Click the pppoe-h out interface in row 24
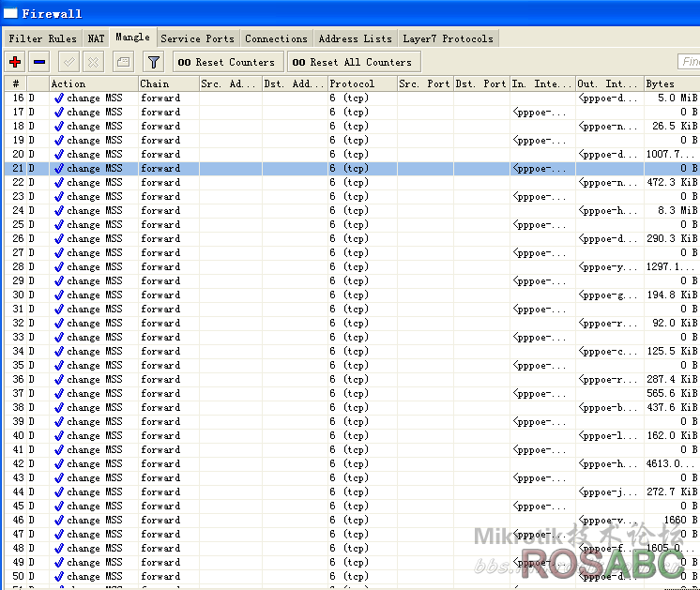This screenshot has height=590, width=700. [609, 211]
